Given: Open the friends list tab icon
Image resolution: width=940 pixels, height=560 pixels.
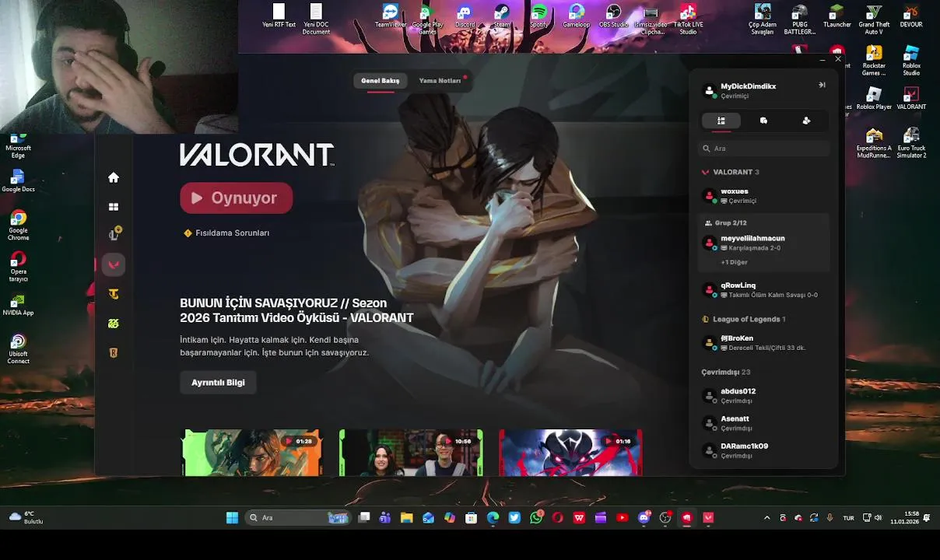Looking at the screenshot, I should (721, 121).
